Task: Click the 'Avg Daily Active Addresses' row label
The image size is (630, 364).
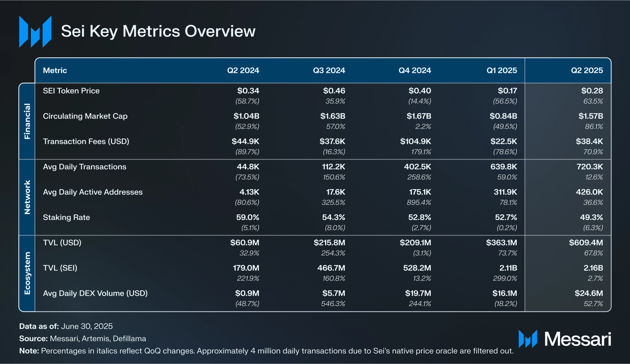Action: 93,192
